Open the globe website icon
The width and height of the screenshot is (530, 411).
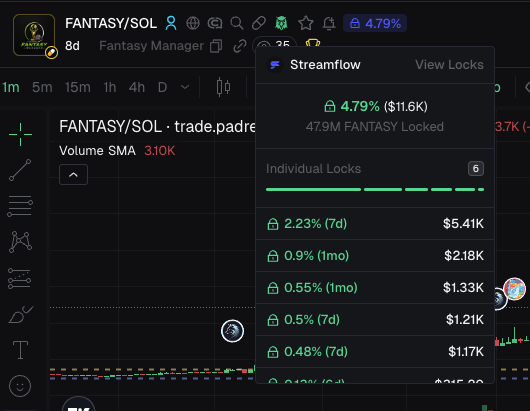pyautogui.click(x=193, y=23)
